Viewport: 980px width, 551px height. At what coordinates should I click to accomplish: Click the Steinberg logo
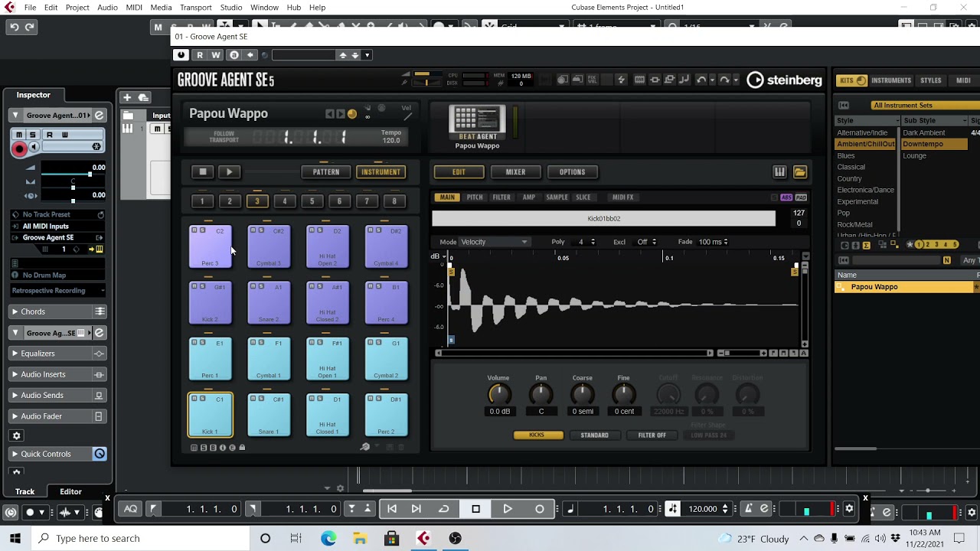point(784,80)
